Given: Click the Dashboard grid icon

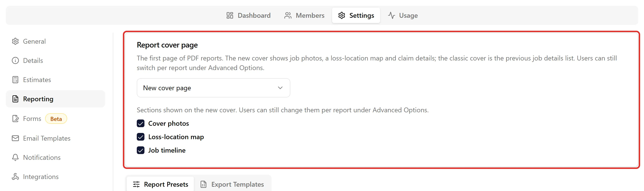Looking at the screenshot, I should 229,16.
